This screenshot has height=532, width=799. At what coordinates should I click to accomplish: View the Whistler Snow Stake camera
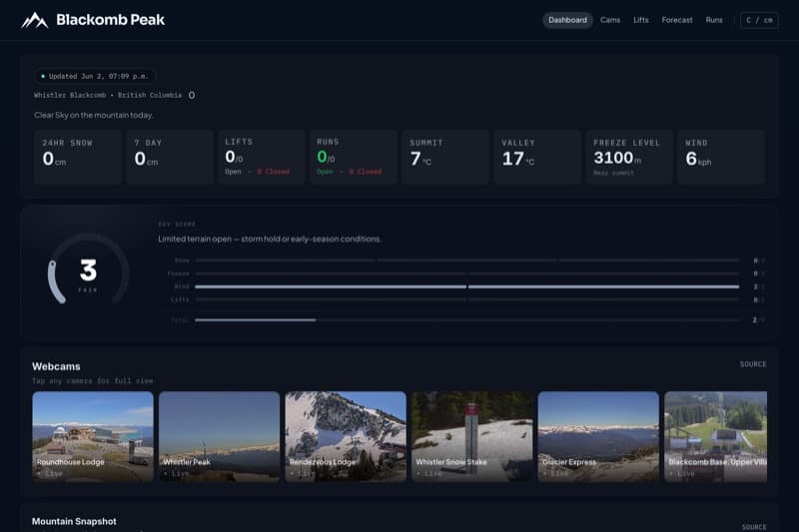pos(471,436)
